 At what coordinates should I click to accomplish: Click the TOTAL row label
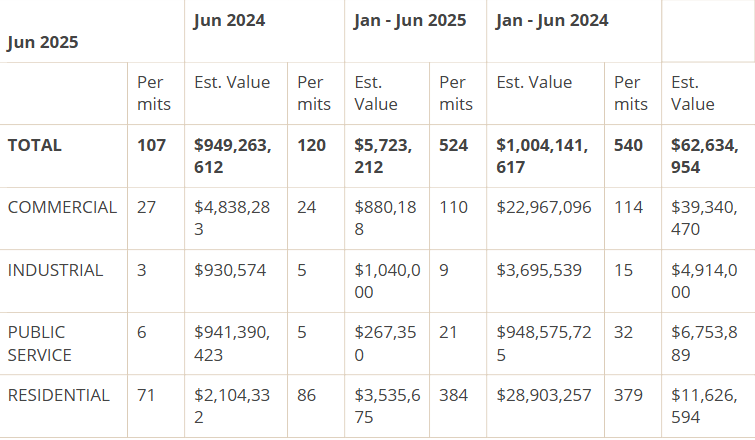pos(35,145)
